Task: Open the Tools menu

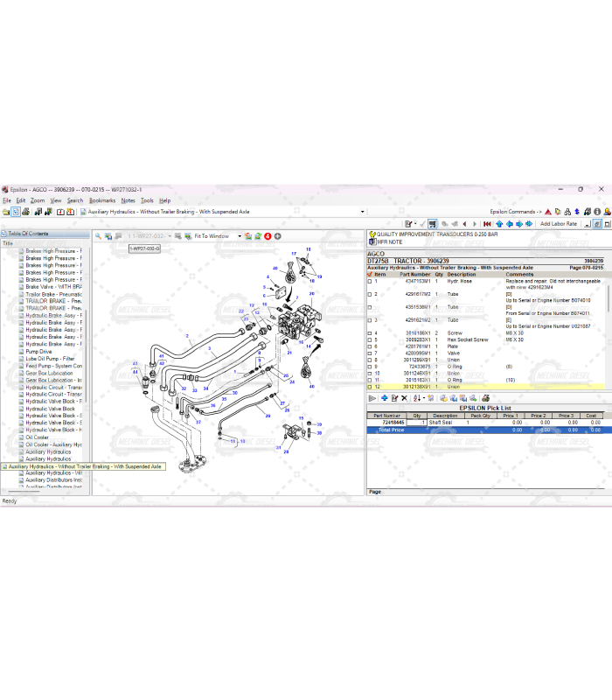Action: coord(147,200)
